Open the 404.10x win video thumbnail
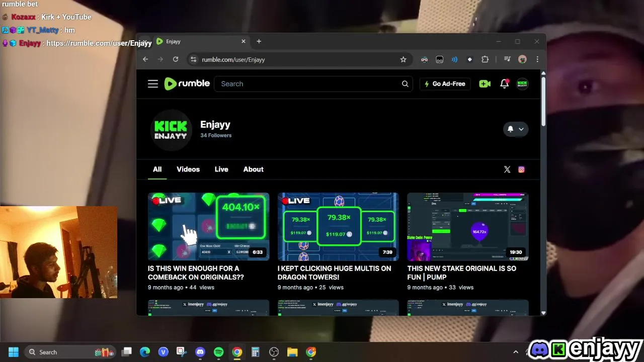 [208, 227]
